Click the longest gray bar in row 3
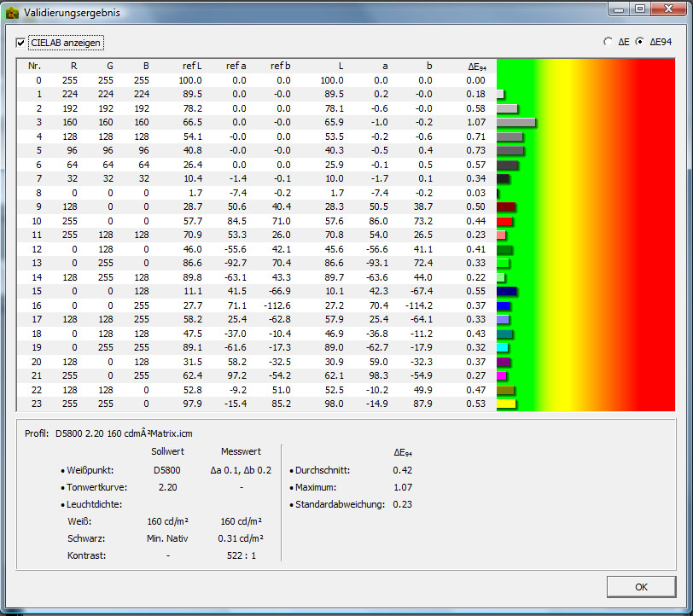Screen dimensions: 693x616 pyautogui.click(x=515, y=122)
